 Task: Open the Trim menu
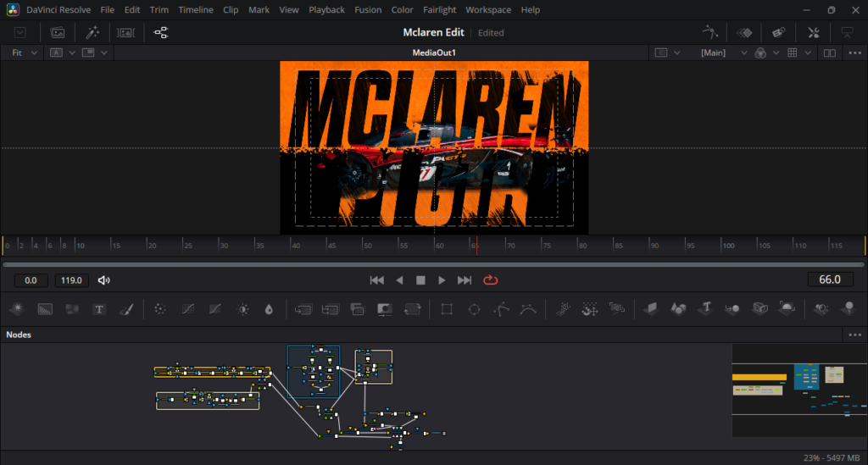point(159,10)
